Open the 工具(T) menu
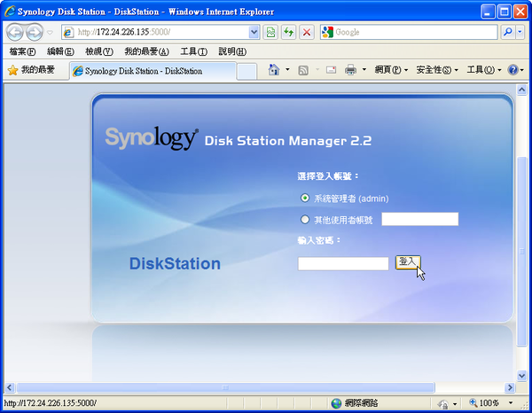The height and width of the screenshot is (413, 532). pyautogui.click(x=193, y=51)
